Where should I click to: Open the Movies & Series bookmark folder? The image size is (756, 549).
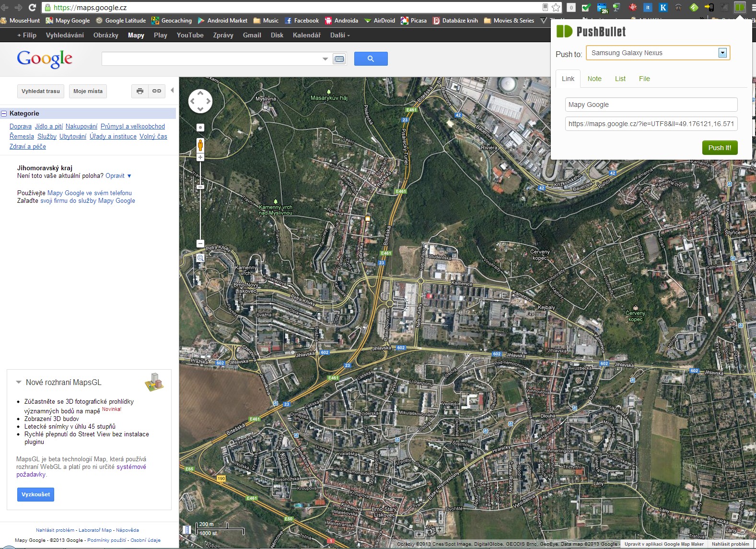point(509,21)
